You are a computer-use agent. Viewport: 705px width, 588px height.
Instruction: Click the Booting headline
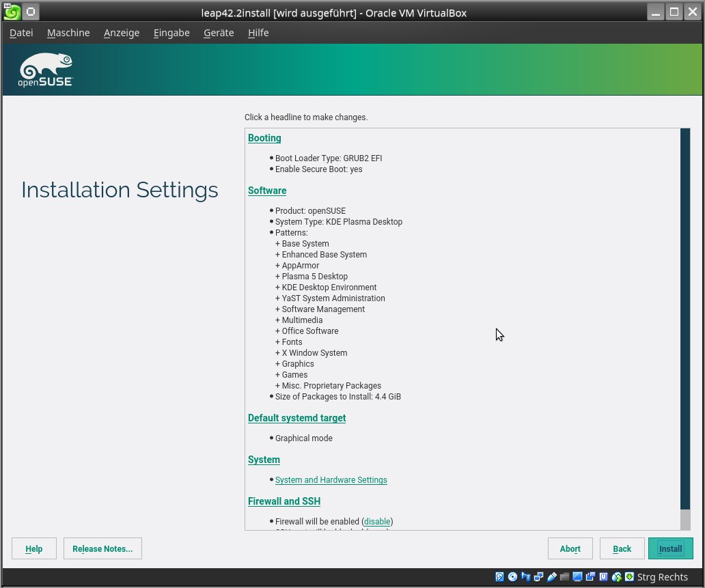click(x=264, y=138)
